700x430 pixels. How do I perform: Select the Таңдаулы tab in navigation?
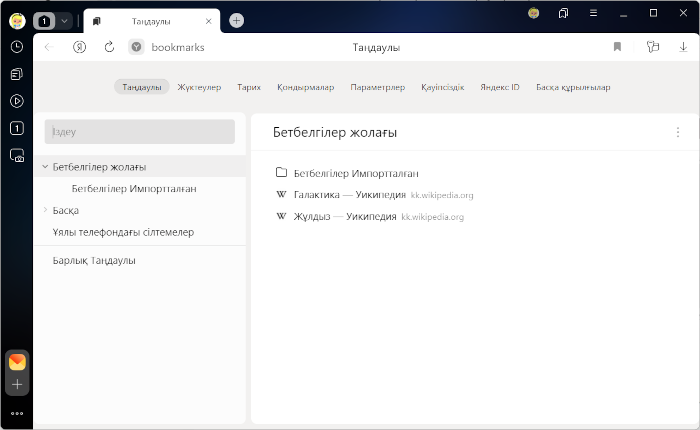(142, 87)
